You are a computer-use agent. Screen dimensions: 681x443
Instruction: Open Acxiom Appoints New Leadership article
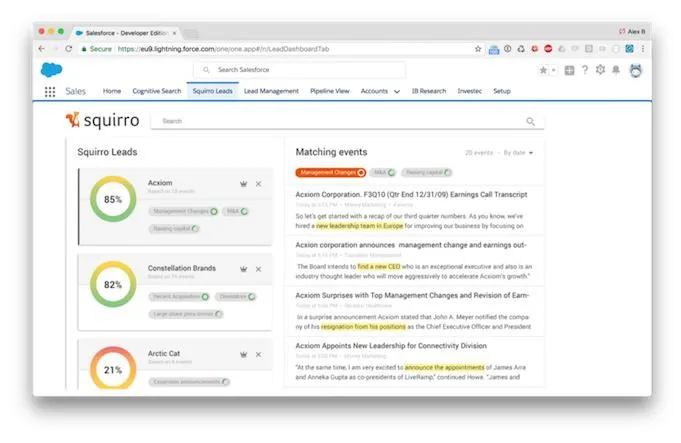(x=391, y=346)
